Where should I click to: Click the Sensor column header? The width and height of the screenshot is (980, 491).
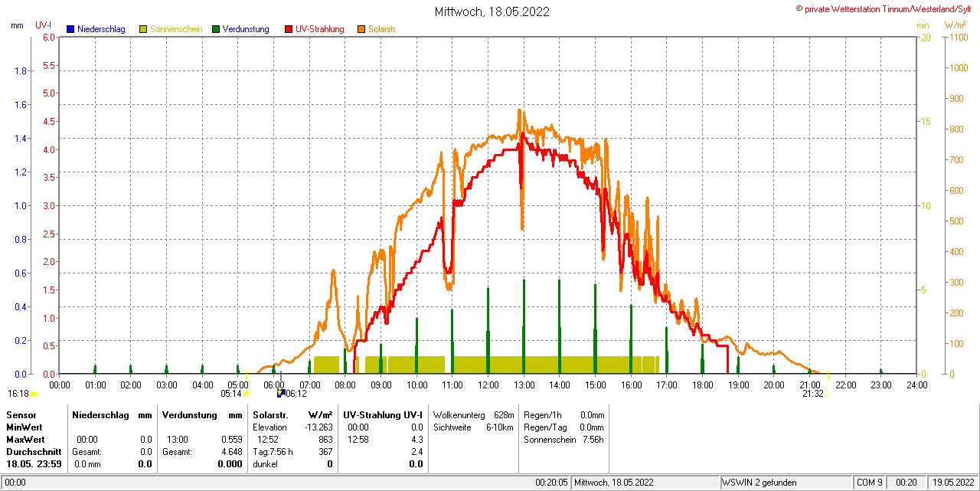(21, 414)
